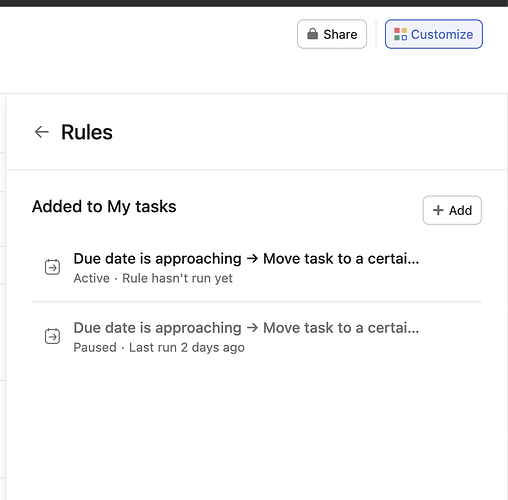Click the arrow symbol in the paused rule title
The image size is (508, 500).
click(x=252, y=328)
